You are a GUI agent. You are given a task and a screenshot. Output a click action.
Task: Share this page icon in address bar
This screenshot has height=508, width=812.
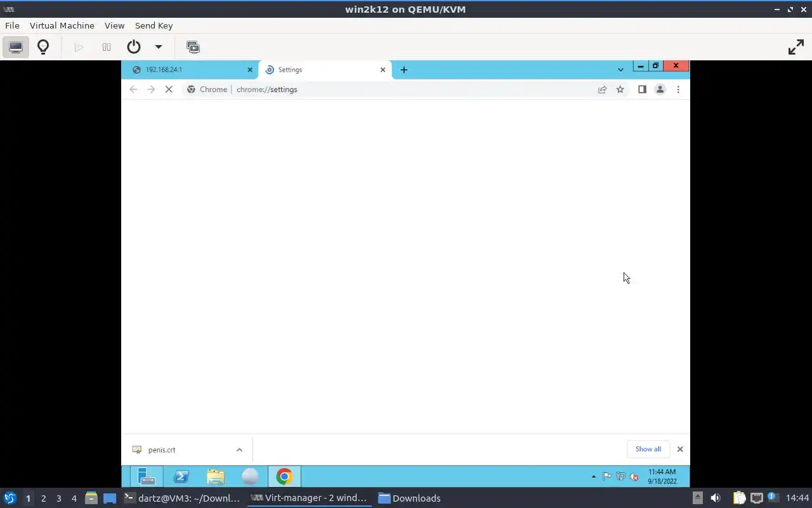tap(602, 90)
